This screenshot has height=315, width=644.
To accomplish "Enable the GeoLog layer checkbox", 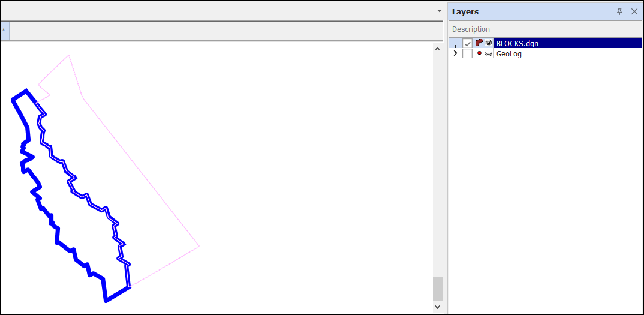I will click(468, 54).
